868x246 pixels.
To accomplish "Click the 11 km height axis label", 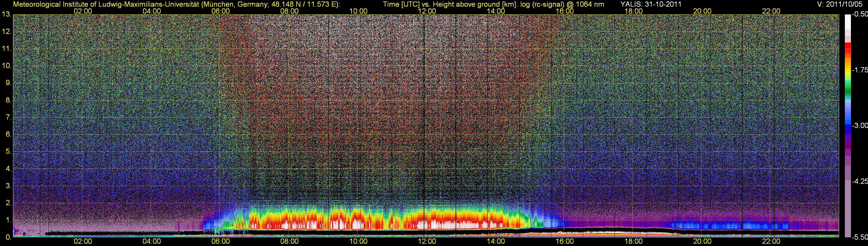I will tap(6, 49).
